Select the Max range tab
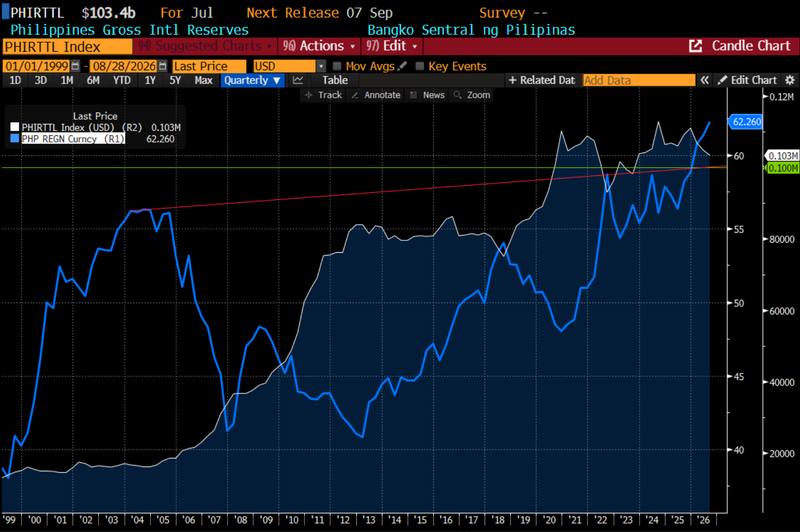 pos(203,80)
